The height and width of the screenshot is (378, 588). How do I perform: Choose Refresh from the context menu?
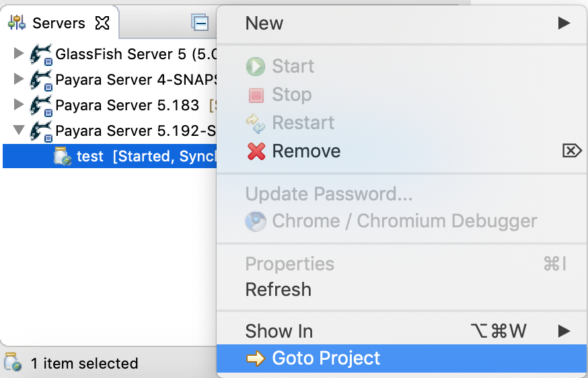(279, 290)
